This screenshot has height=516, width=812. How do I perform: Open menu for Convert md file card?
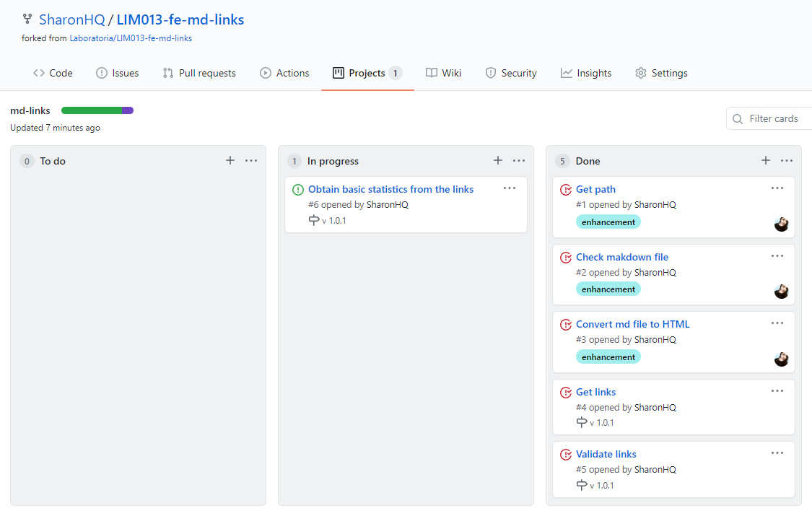(777, 323)
